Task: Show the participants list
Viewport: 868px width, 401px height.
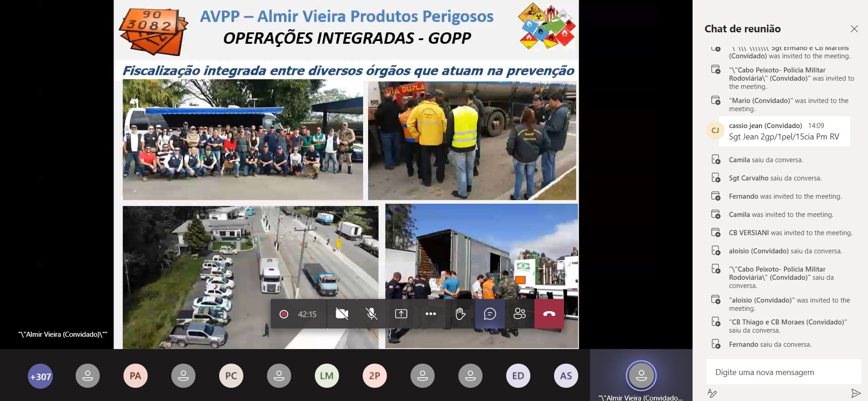Action: coord(519,314)
